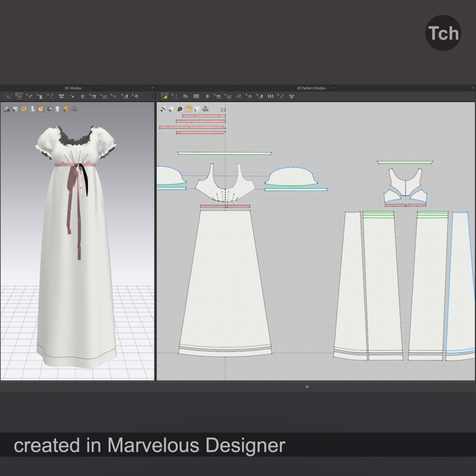Expand the bottom panel using the arrow

(307, 386)
